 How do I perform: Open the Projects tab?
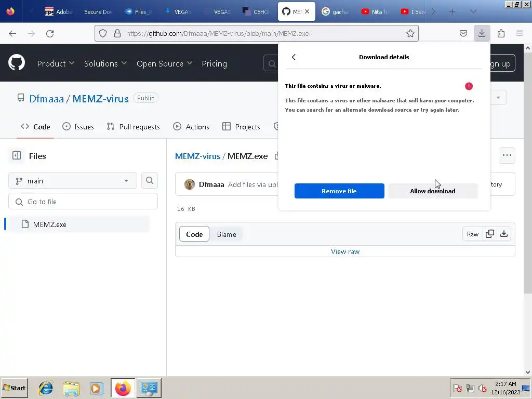click(x=241, y=127)
